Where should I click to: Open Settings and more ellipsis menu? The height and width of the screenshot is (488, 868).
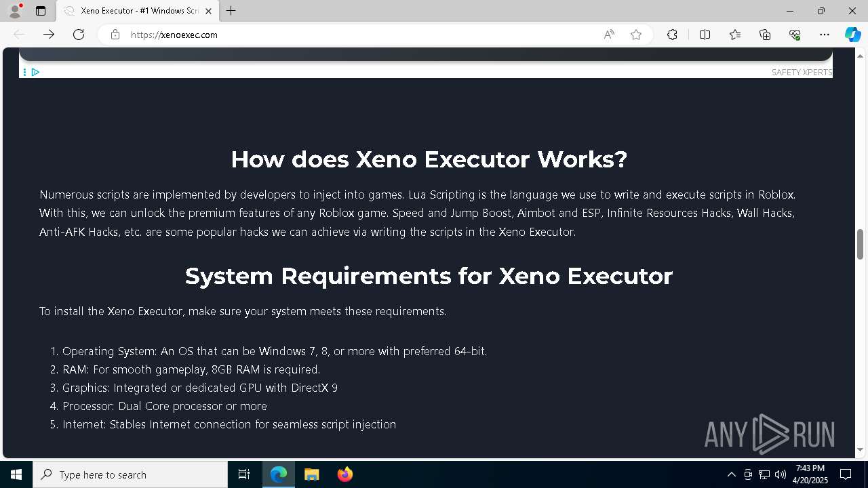tap(825, 35)
